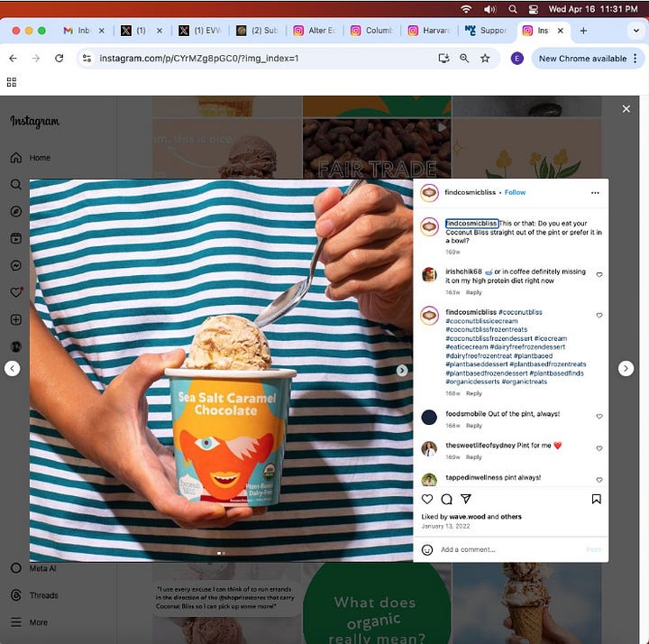The width and height of the screenshot is (649, 644).
Task: Switch to the (2) Sub tab
Action: pyautogui.click(x=257, y=31)
